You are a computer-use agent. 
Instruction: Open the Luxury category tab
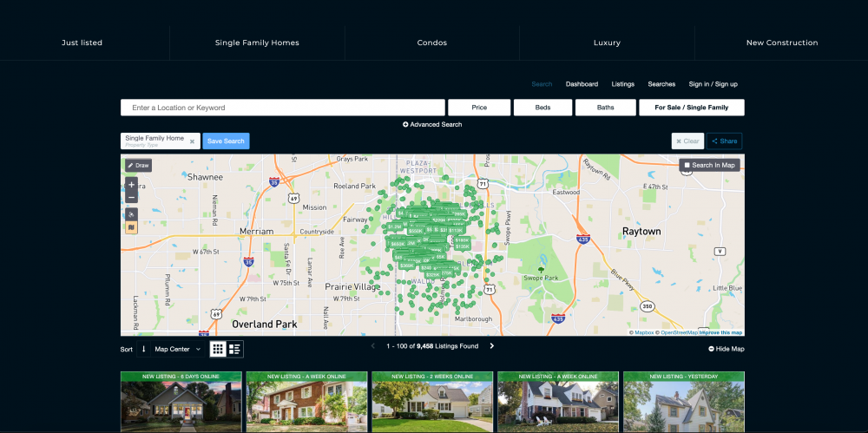click(x=607, y=43)
